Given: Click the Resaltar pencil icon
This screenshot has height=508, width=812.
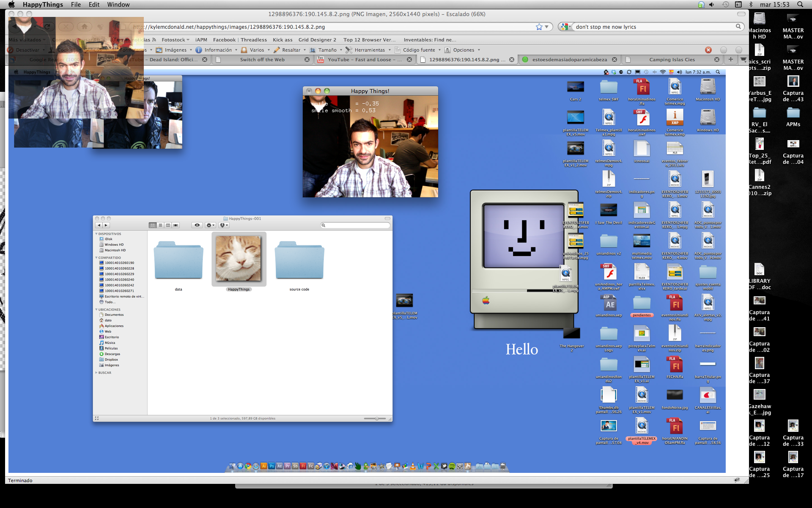Looking at the screenshot, I should point(277,50).
